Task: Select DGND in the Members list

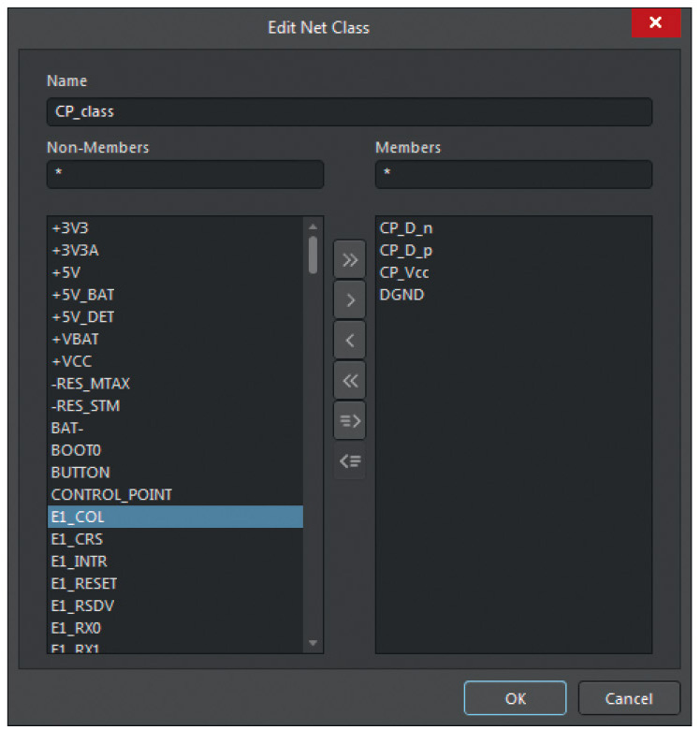Action: 402,295
